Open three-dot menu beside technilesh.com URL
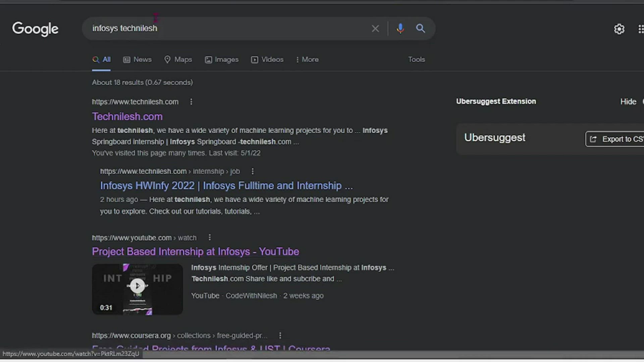The image size is (644, 362). click(x=191, y=102)
